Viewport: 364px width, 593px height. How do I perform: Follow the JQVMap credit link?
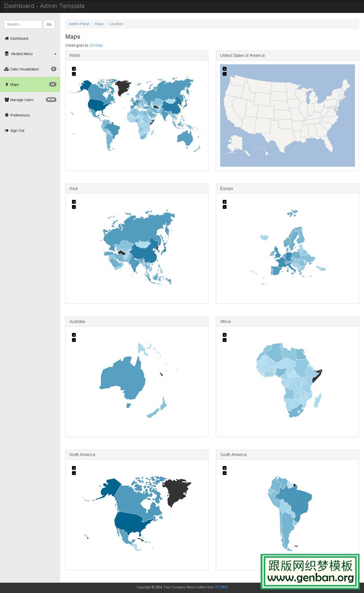click(x=96, y=45)
